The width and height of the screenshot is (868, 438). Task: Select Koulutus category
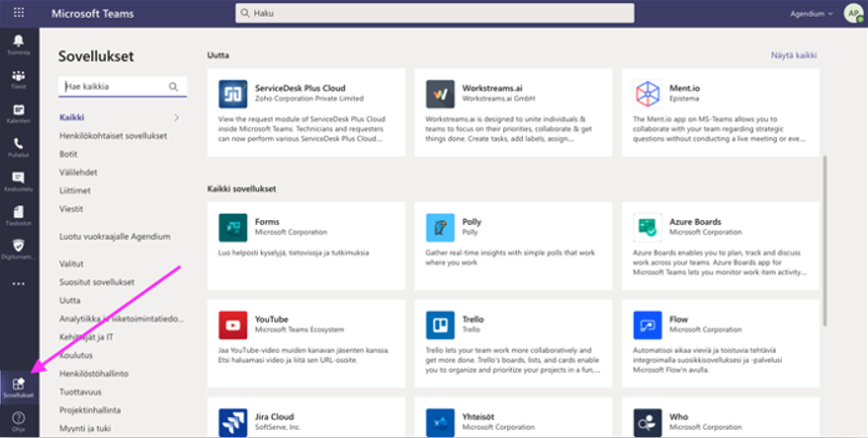tap(75, 355)
